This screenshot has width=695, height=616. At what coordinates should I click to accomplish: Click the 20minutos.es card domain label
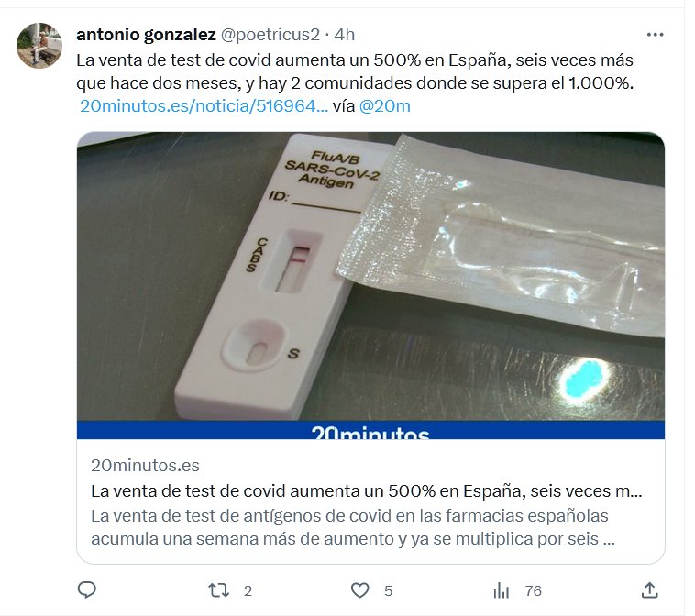145,466
